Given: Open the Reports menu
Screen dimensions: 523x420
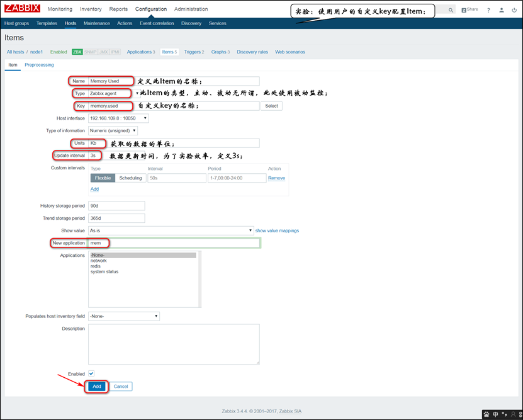Looking at the screenshot, I should click(x=118, y=9).
